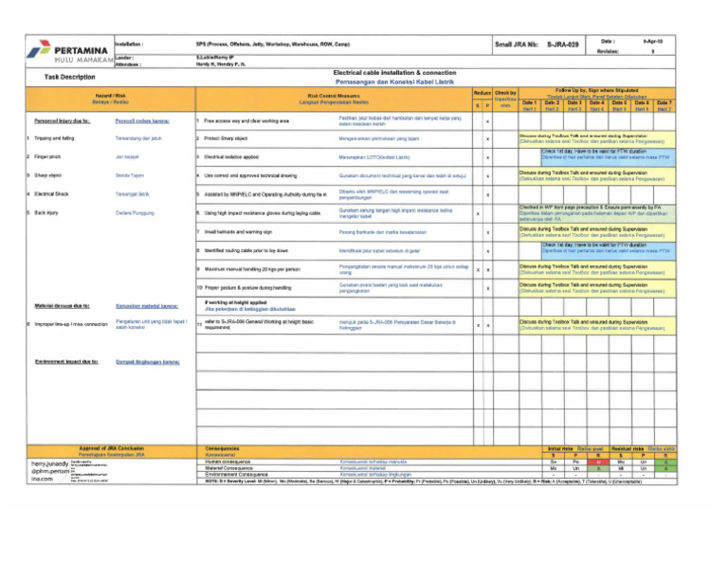728x563 pixels.
Task: Select the Date 7 follow-up column header
Action: tap(664, 105)
